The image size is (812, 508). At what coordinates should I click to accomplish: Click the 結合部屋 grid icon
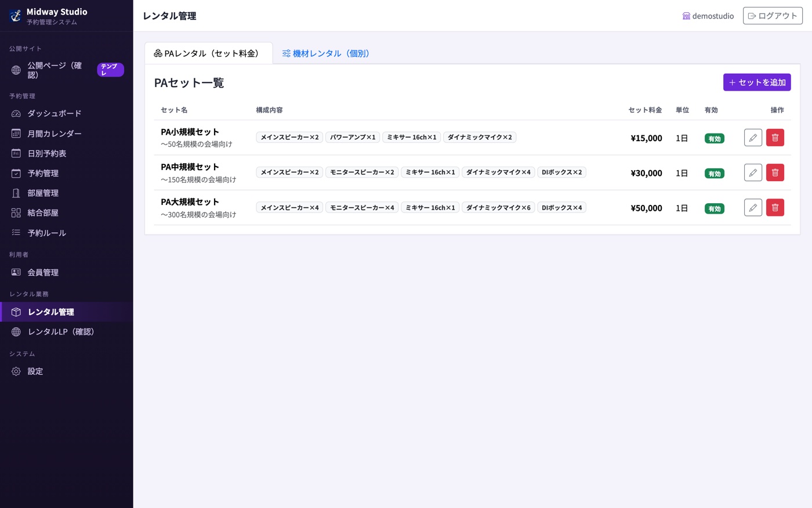(x=16, y=213)
